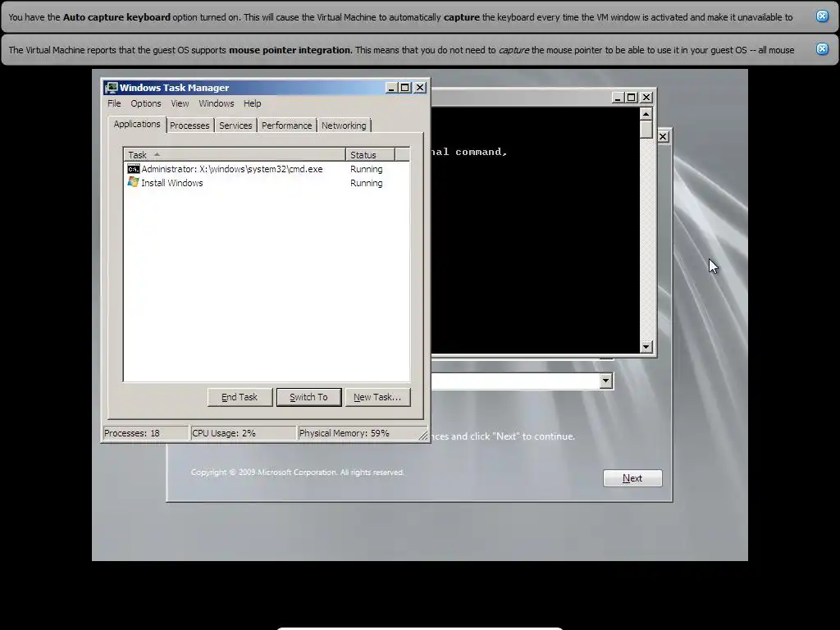
Task: Open the View menu
Action: pos(180,103)
